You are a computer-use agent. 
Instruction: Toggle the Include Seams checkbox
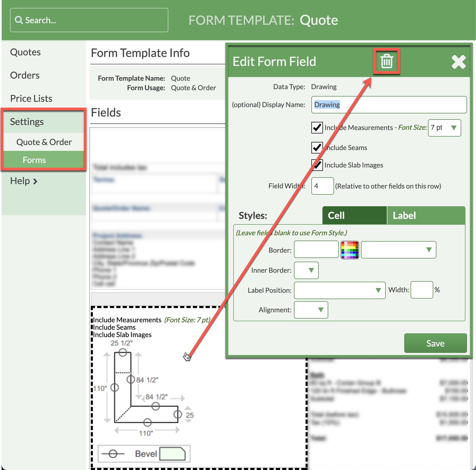[x=317, y=147]
